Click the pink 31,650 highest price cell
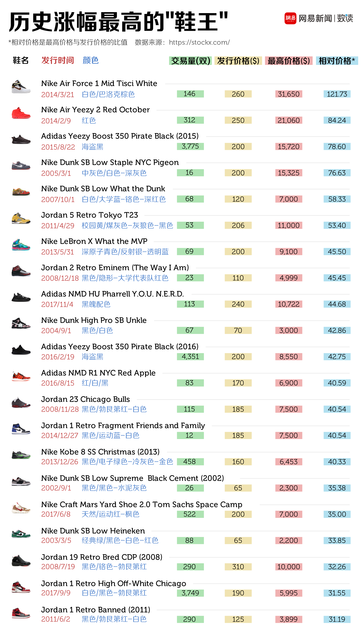The height and width of the screenshot is (634, 364). [289, 94]
